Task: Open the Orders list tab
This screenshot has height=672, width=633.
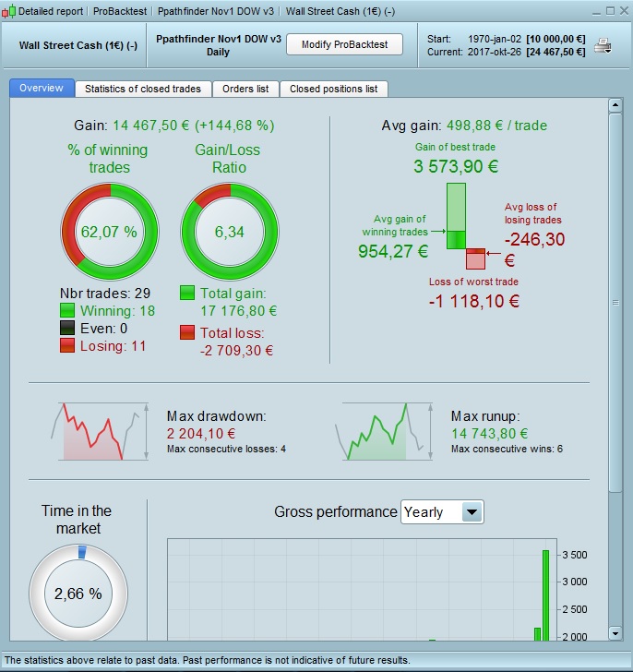Action: coord(245,89)
